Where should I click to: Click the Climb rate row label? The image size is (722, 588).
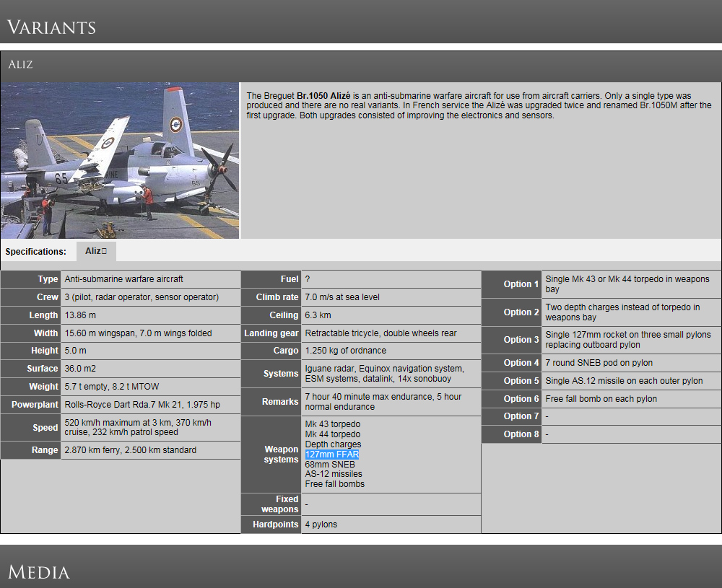(x=277, y=297)
